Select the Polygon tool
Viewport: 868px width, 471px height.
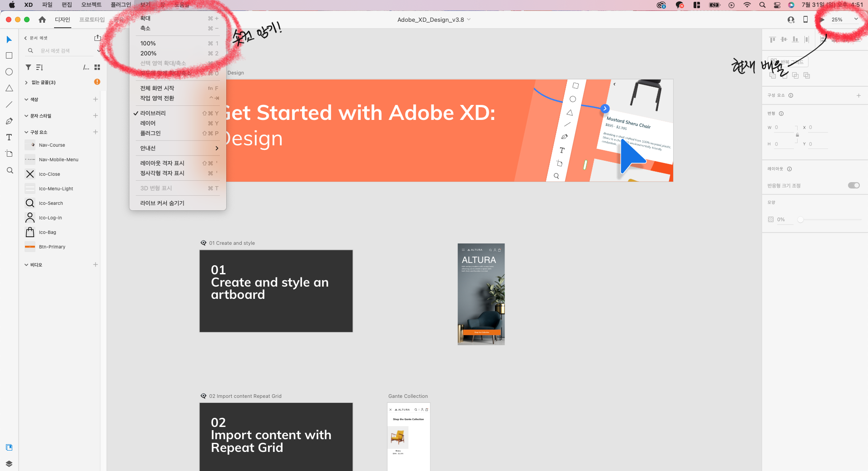(x=9, y=88)
